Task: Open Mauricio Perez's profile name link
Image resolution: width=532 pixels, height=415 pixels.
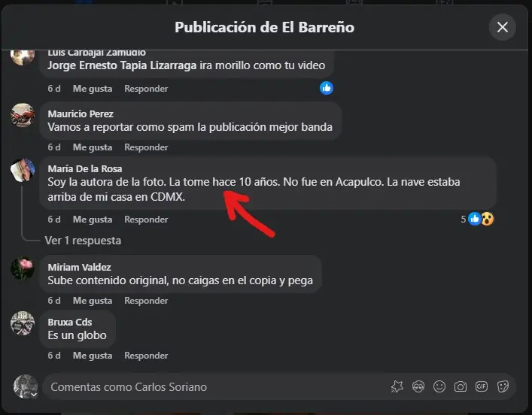Action: (x=81, y=114)
